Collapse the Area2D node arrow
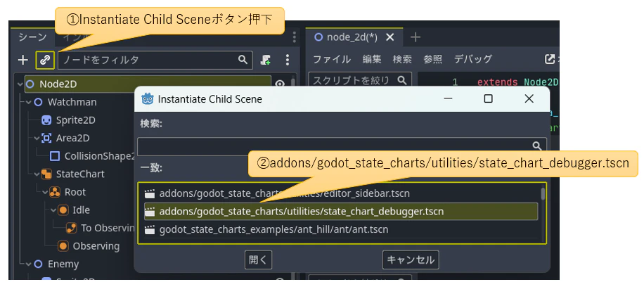The image size is (644, 282). [x=37, y=138]
